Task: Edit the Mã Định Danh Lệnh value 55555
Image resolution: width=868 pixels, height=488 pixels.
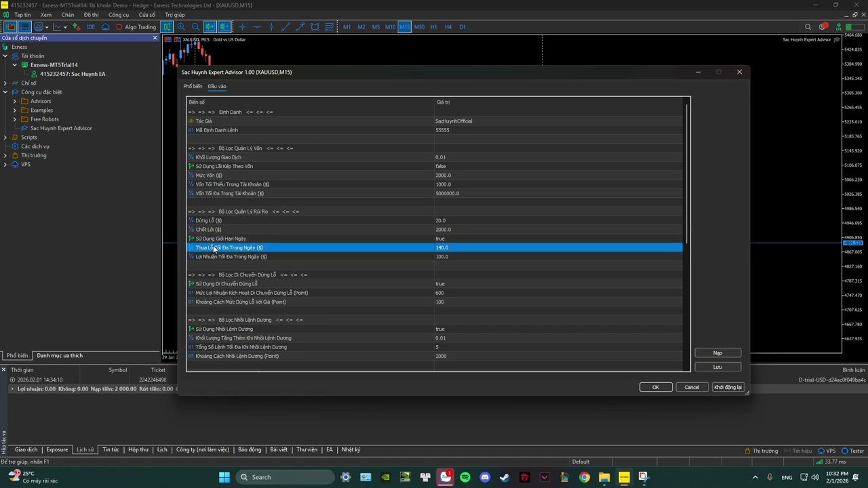Action: (442, 130)
